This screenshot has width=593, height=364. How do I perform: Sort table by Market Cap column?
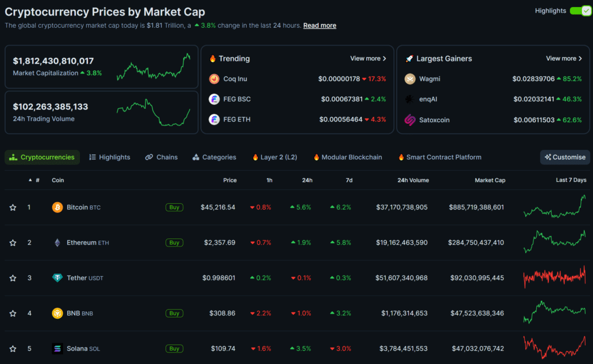[490, 181]
